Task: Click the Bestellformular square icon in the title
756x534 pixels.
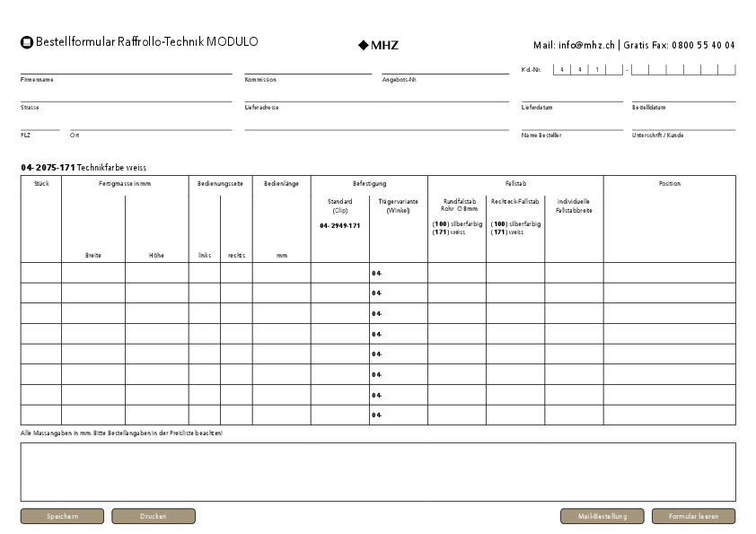Action: coord(27,42)
